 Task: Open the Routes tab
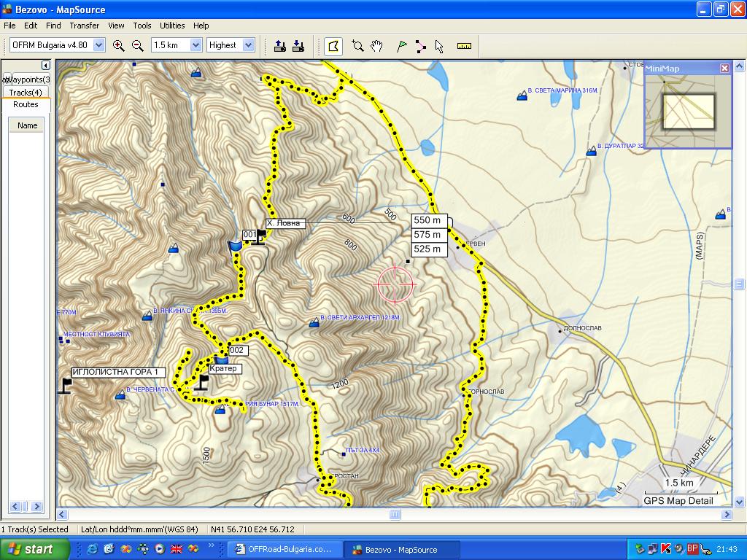click(x=26, y=104)
